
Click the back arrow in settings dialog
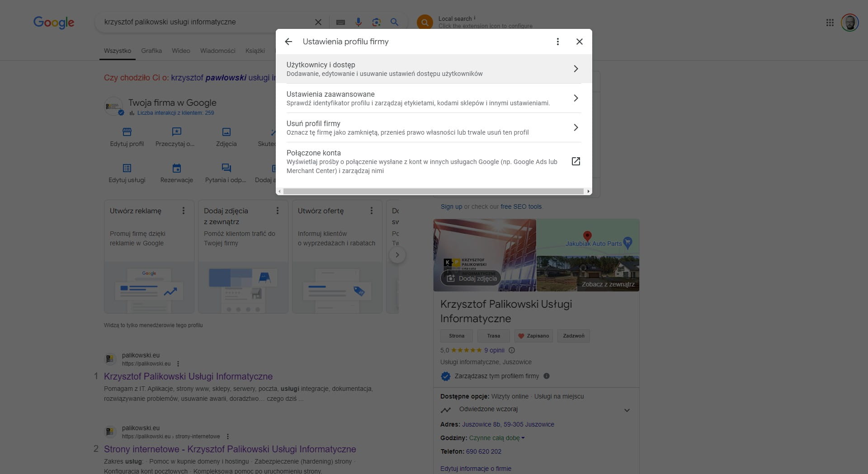click(288, 42)
